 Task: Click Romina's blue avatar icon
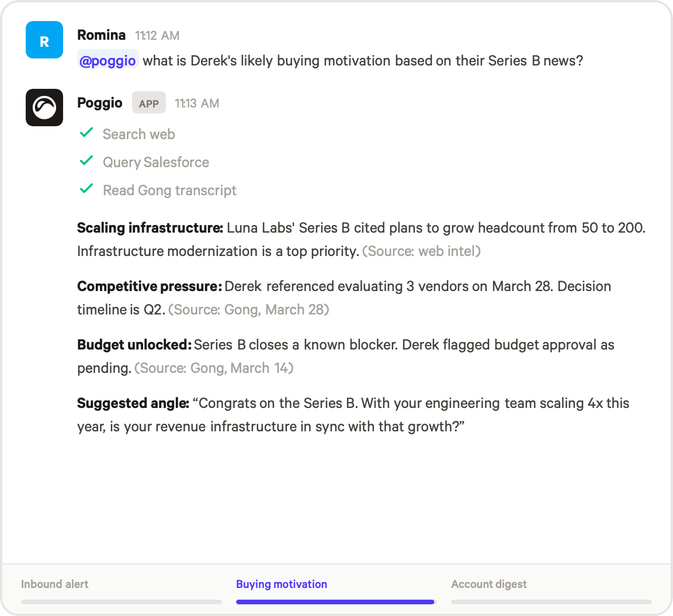(44, 40)
